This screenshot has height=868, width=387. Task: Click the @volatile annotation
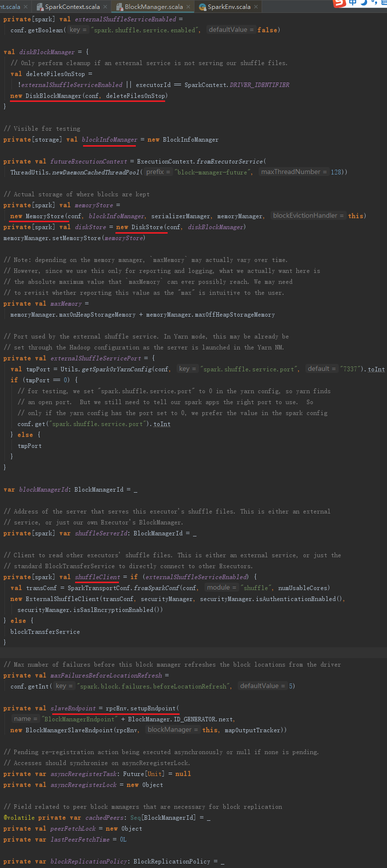tap(19, 818)
